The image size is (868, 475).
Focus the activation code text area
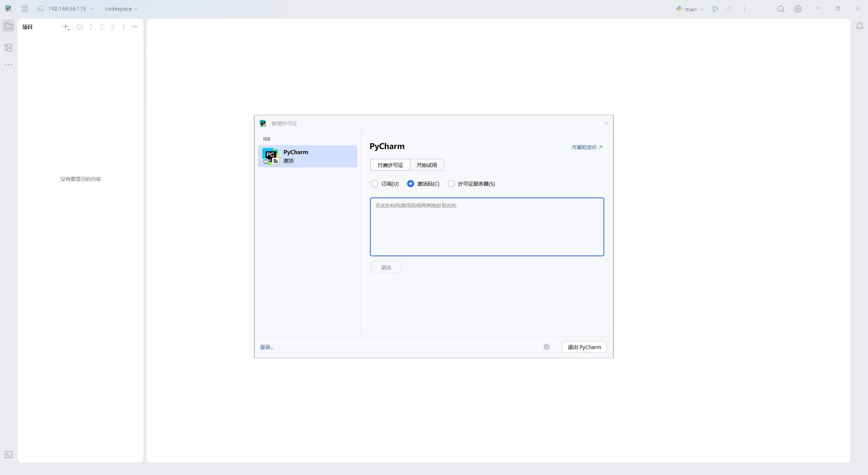tap(487, 227)
